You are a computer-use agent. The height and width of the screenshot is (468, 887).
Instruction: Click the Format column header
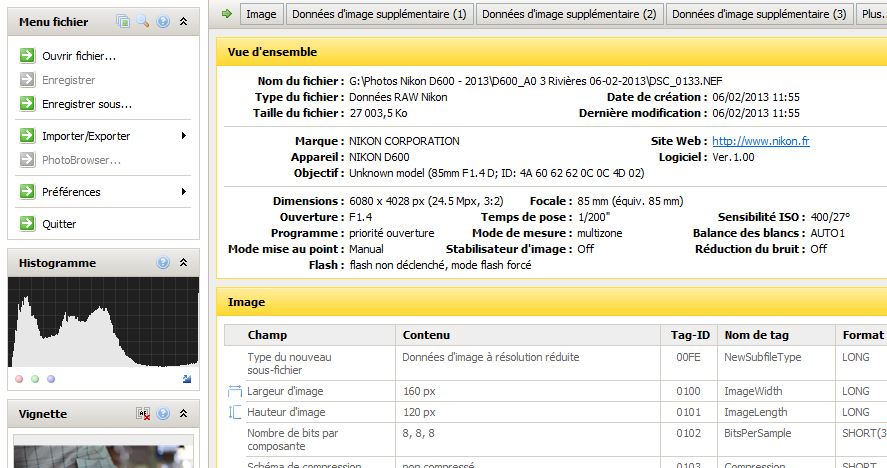coord(862,335)
